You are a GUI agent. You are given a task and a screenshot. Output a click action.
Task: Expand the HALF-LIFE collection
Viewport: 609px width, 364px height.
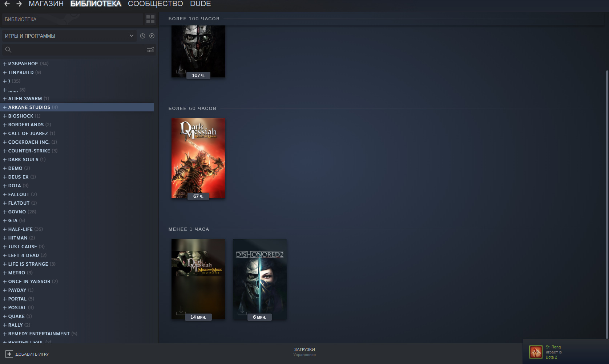tap(5, 229)
